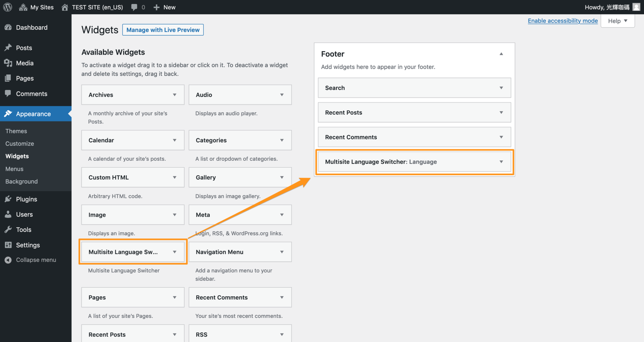Viewport: 644px width, 342px height.
Task: Expand the Multisite Language Switcher footer widget
Action: 501,162
